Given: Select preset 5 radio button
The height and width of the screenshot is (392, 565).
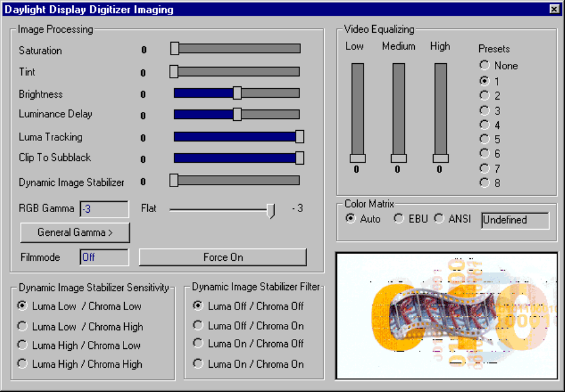Looking at the screenshot, I should pos(484,139).
